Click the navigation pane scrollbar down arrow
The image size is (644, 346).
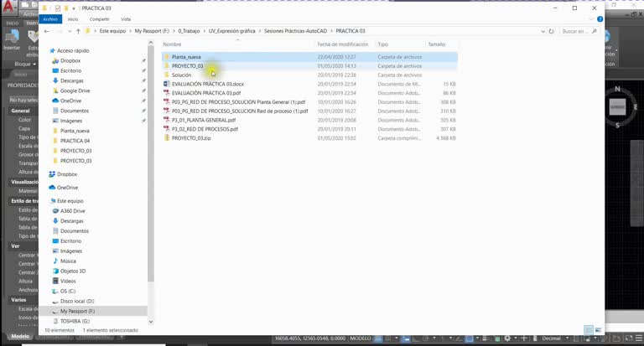pos(151,322)
